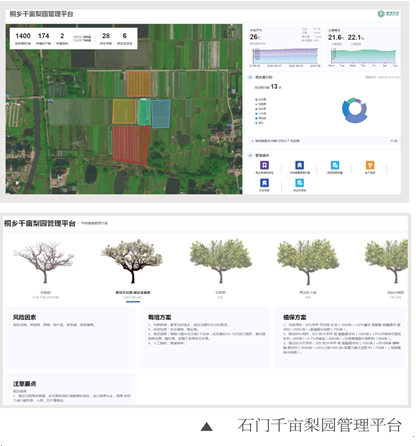Screen dimensions: 416x446
Task: Select the white flowering tree stage
Action: [x=132, y=261]
